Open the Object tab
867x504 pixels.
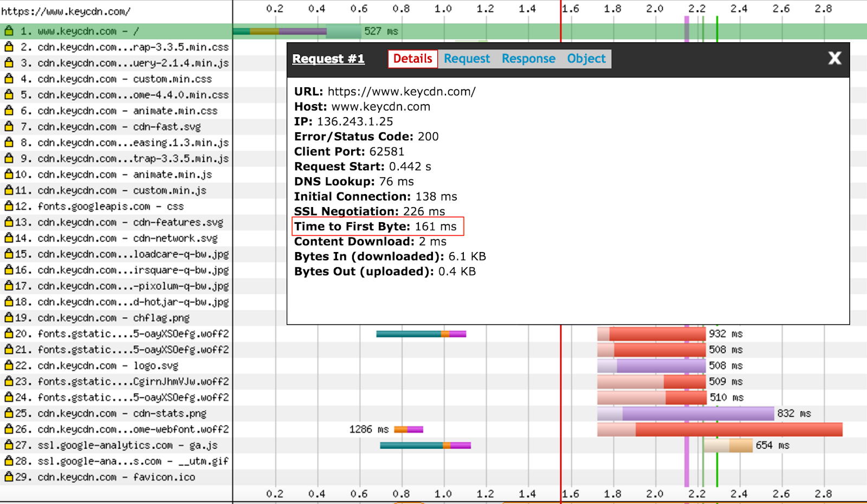[x=586, y=59]
